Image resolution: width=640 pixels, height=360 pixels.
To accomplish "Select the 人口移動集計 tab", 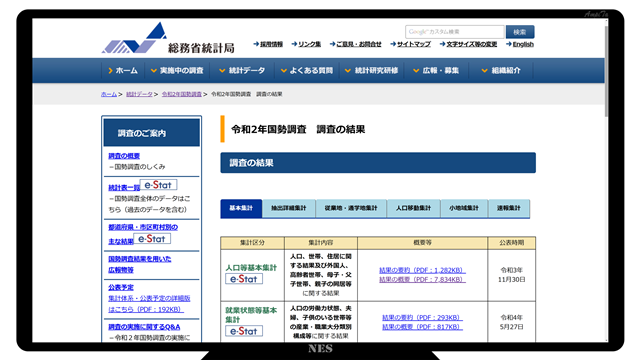I will [x=413, y=208].
